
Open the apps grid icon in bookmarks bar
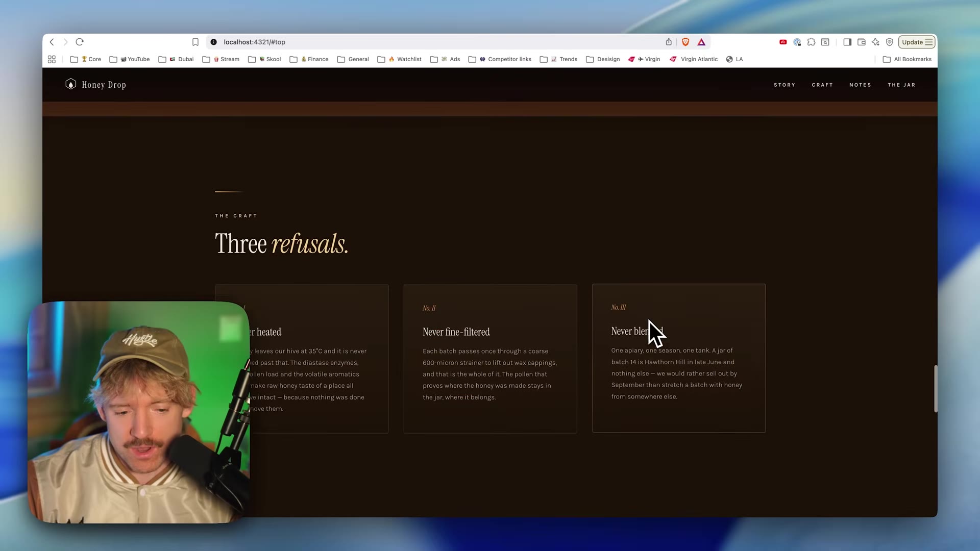point(52,59)
